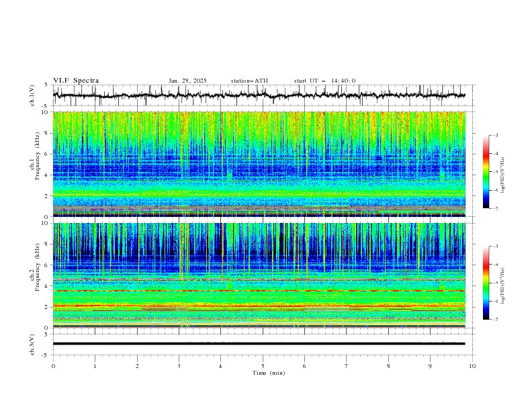Click time axis tick label "7"
This screenshot has height=411, width=532.
point(347,366)
